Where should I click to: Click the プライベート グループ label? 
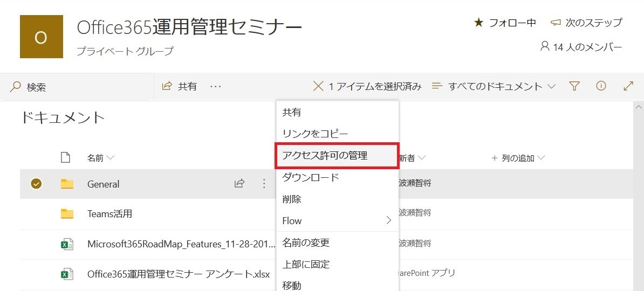pyautogui.click(x=125, y=51)
